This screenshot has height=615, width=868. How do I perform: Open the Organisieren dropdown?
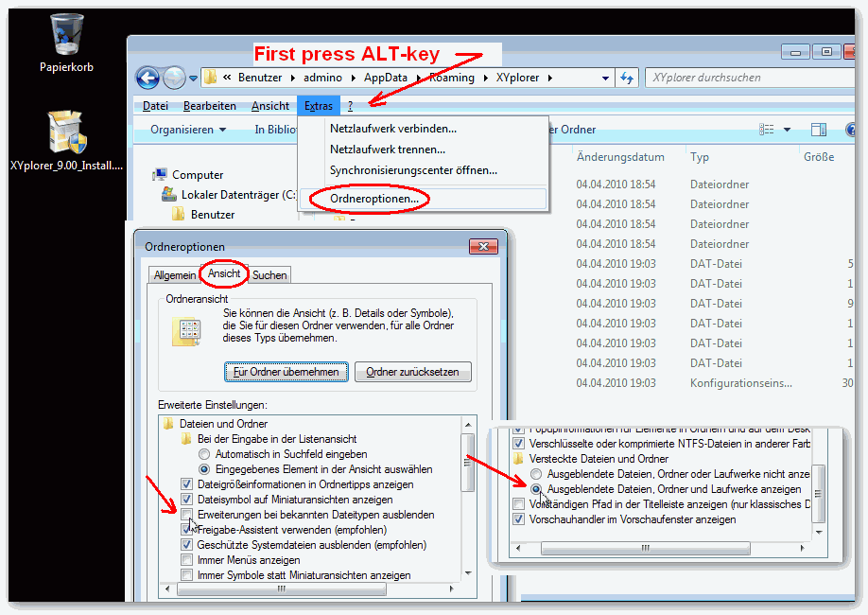pos(188,130)
